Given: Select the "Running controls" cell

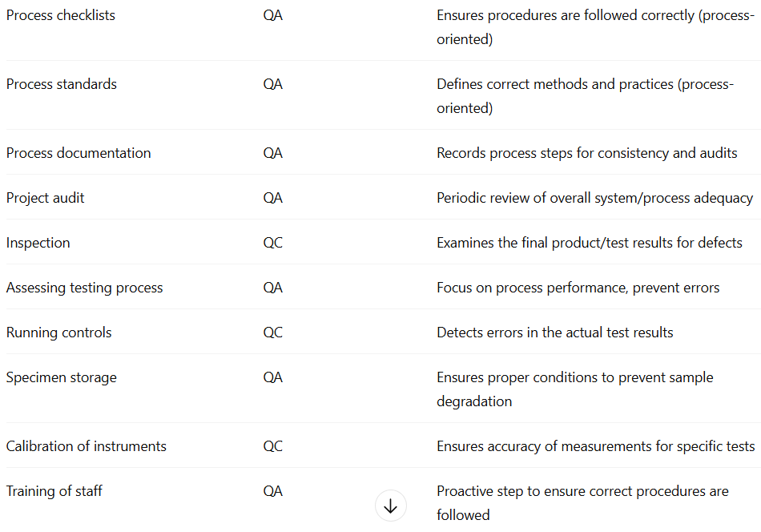Looking at the screenshot, I should click(59, 332).
